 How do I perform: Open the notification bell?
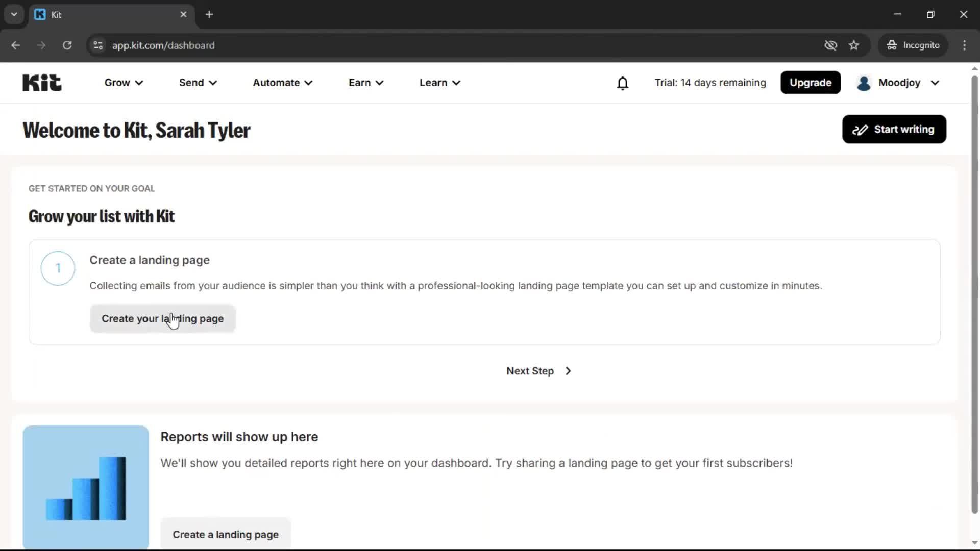click(x=623, y=83)
